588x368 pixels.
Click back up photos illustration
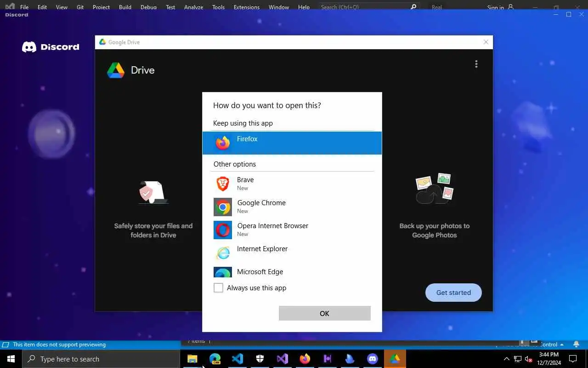coord(434,189)
